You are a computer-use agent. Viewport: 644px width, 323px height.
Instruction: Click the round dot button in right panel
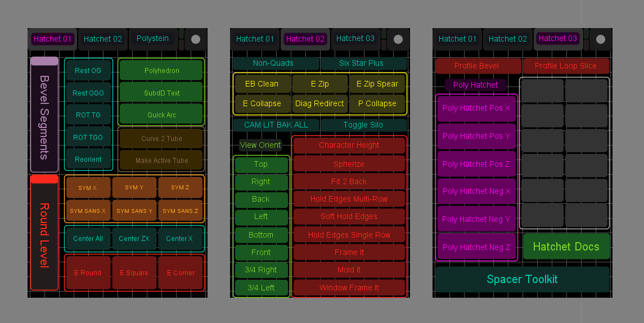tap(601, 39)
